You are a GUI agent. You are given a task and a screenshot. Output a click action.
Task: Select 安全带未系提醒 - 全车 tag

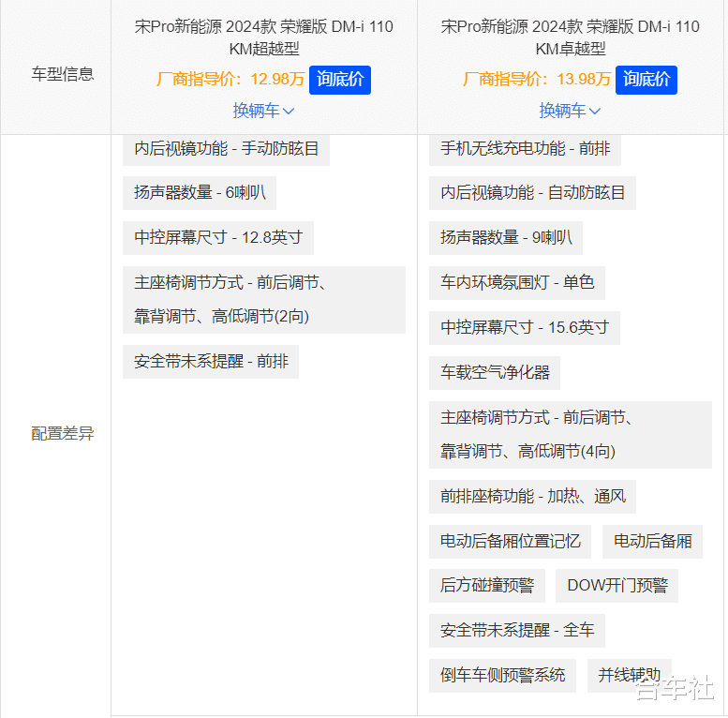pyautogui.click(x=517, y=631)
